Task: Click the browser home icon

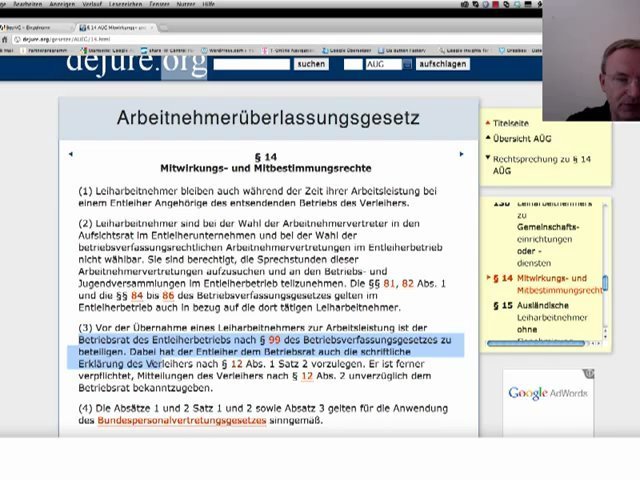Action: (x=5, y=40)
